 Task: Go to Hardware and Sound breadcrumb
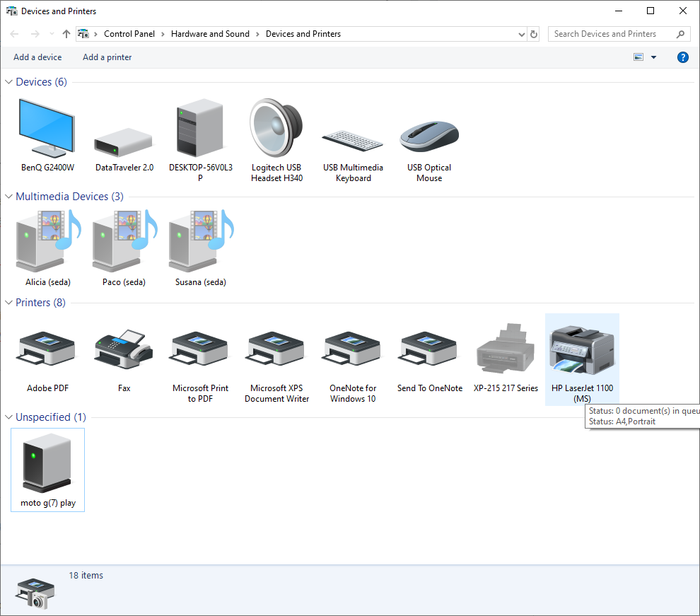210,34
